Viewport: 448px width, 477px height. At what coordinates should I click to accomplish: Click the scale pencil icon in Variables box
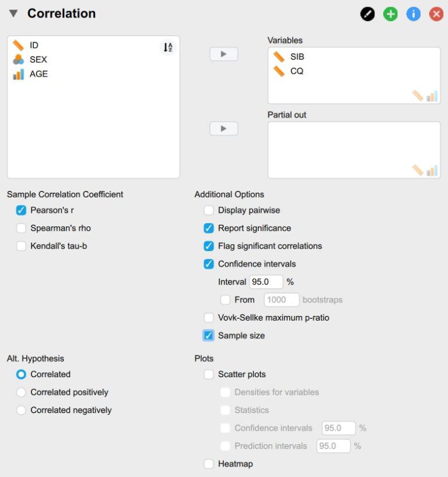coord(418,95)
